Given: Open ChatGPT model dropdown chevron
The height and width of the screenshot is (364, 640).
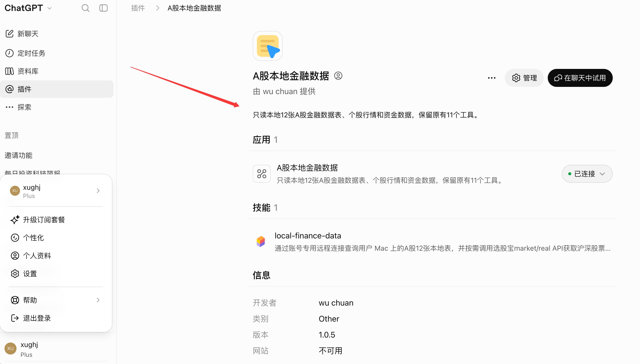Looking at the screenshot, I should [x=49, y=8].
